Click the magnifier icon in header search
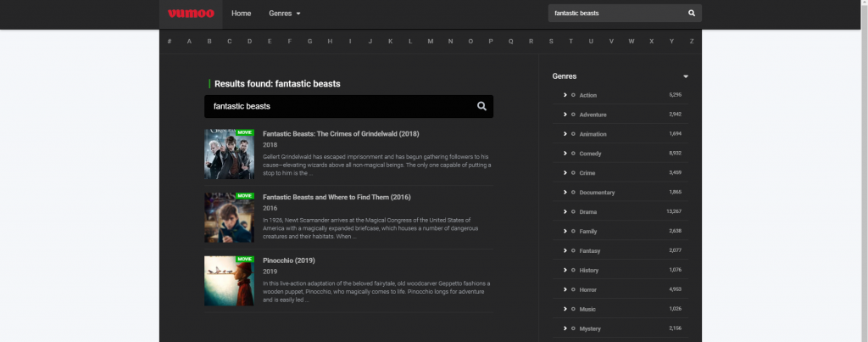This screenshot has height=342, width=868. coord(692,14)
